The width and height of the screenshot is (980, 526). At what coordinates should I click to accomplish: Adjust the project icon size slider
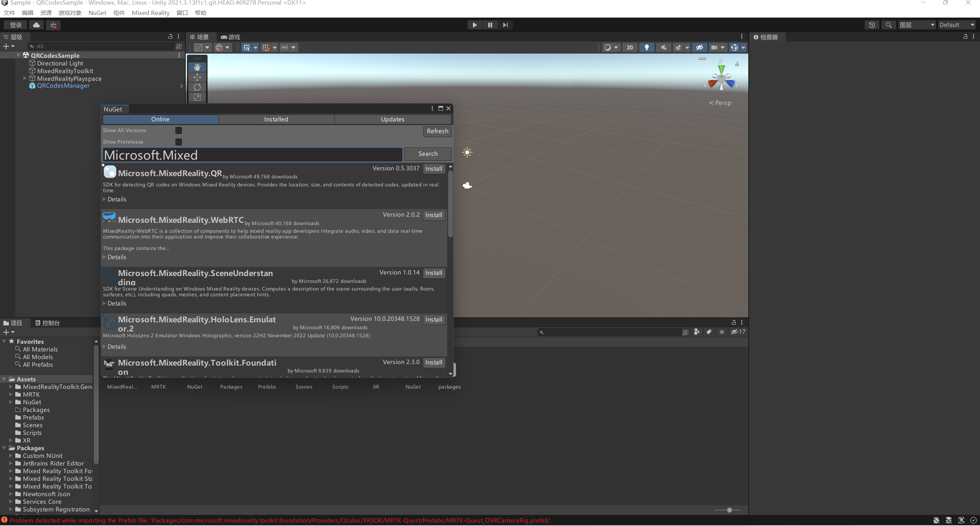729,510
